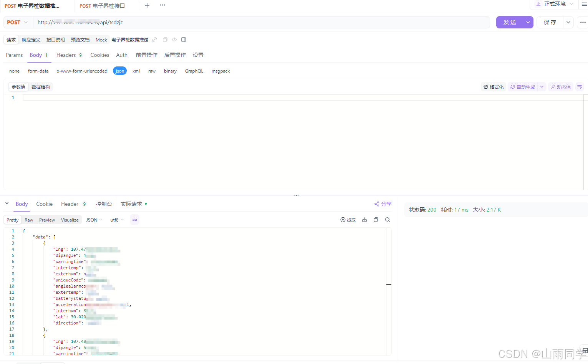Open a new request tab with plus icon
Viewport: 588px width, 364px height.
click(x=147, y=5)
